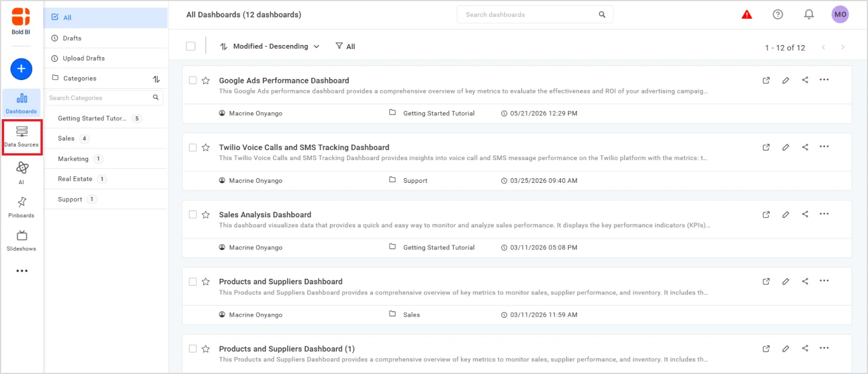Viewport: 868px width, 374px height.
Task: Click the blue plus create button
Action: [x=21, y=69]
